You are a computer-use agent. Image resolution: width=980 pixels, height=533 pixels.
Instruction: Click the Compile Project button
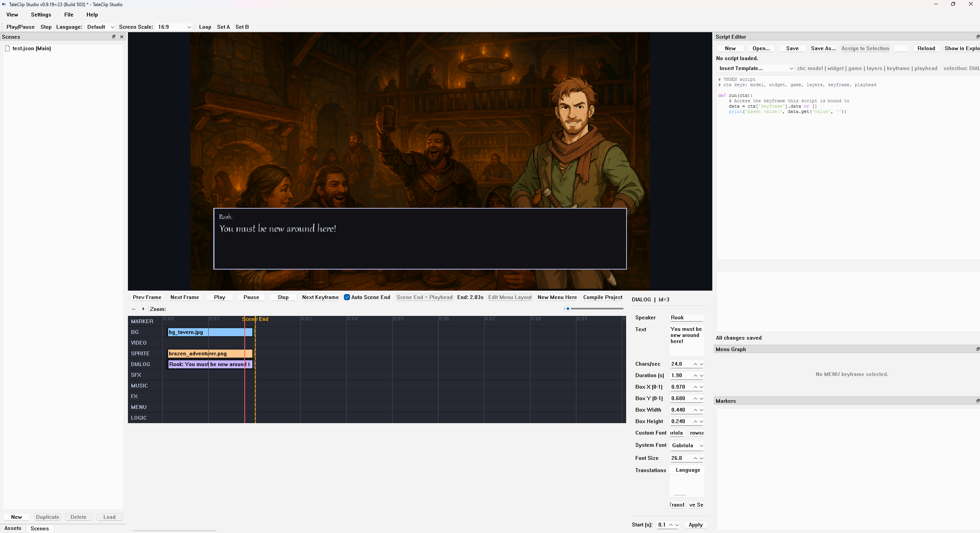602,297
